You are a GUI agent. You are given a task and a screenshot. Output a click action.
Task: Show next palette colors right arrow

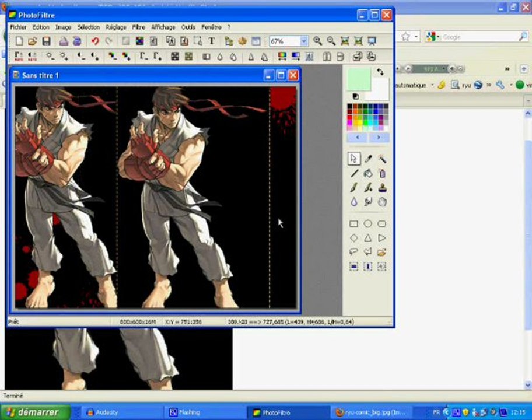pyautogui.click(x=379, y=138)
